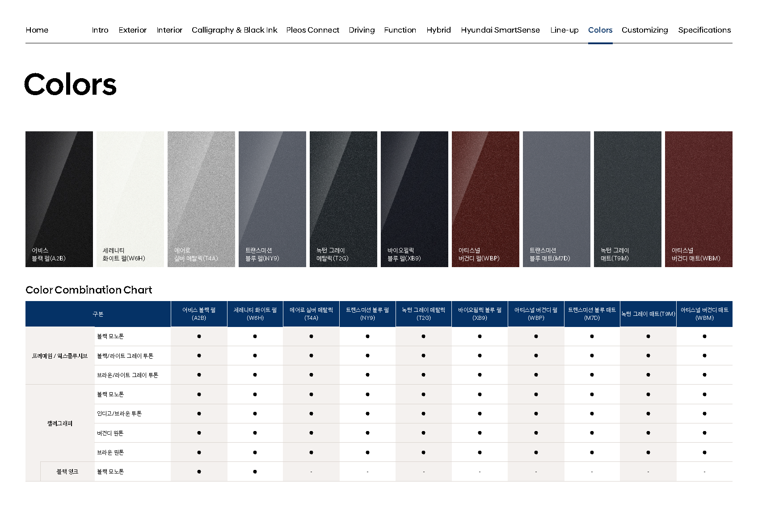Select the active Colors tab

click(600, 30)
